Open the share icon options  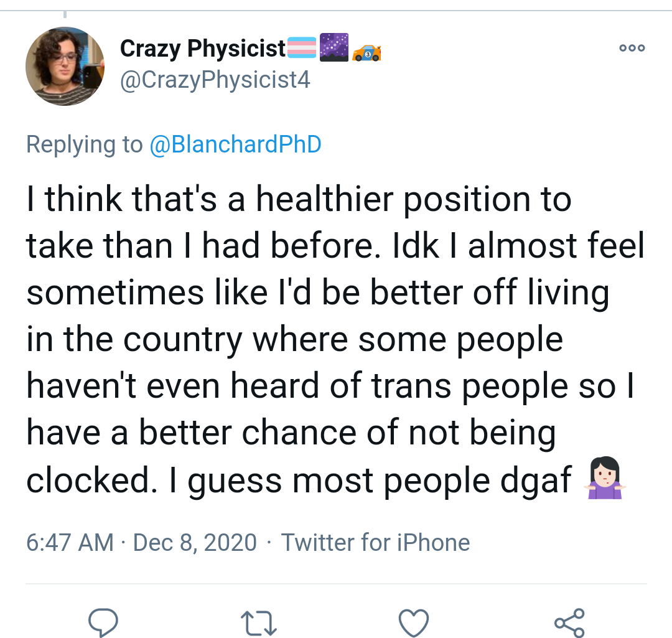pos(569,622)
